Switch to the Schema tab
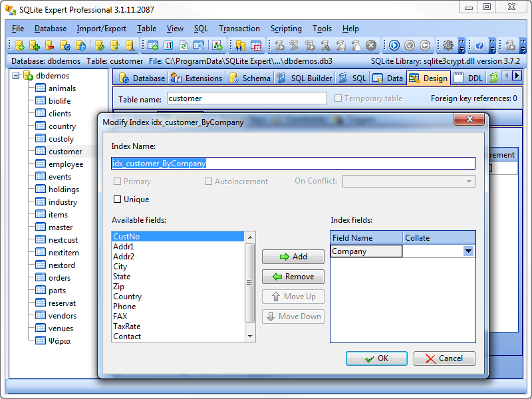Screen dimensions: 532x399 (x=250, y=78)
